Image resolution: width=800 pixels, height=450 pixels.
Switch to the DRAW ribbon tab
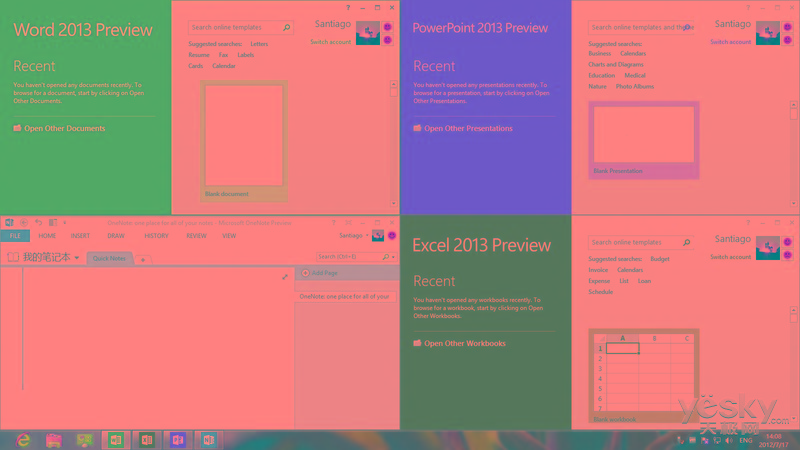pyautogui.click(x=116, y=236)
